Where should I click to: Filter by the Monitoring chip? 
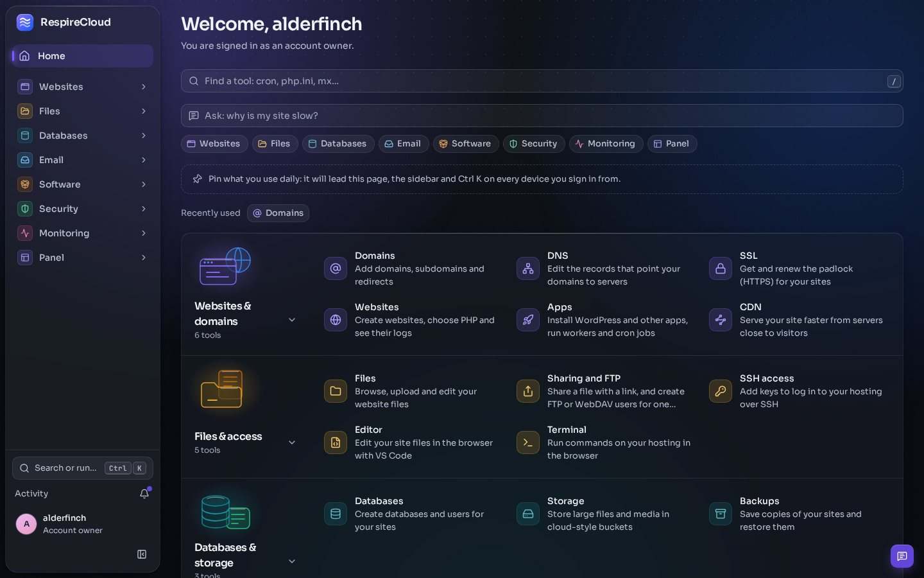(x=606, y=144)
